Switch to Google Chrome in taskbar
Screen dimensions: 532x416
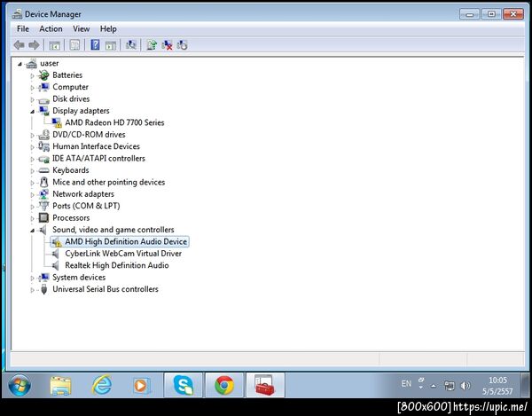(x=224, y=385)
